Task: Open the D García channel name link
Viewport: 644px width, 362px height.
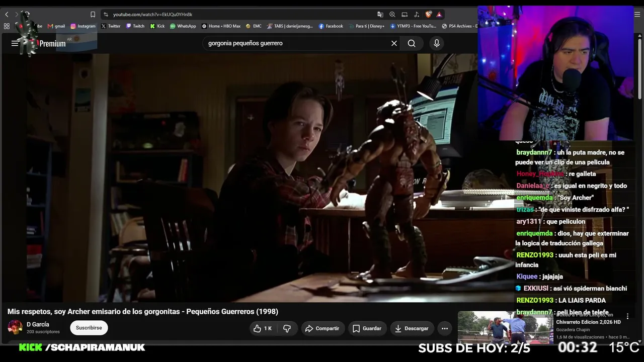Action: [x=38, y=324]
